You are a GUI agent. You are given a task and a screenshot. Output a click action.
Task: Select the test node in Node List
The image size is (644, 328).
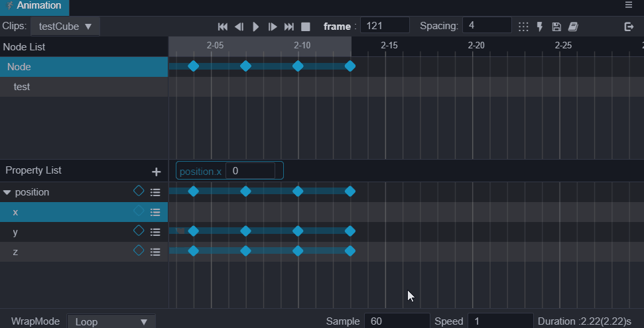22,87
